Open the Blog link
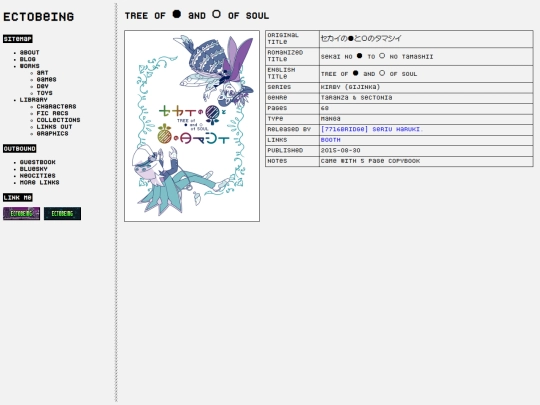 [28, 59]
